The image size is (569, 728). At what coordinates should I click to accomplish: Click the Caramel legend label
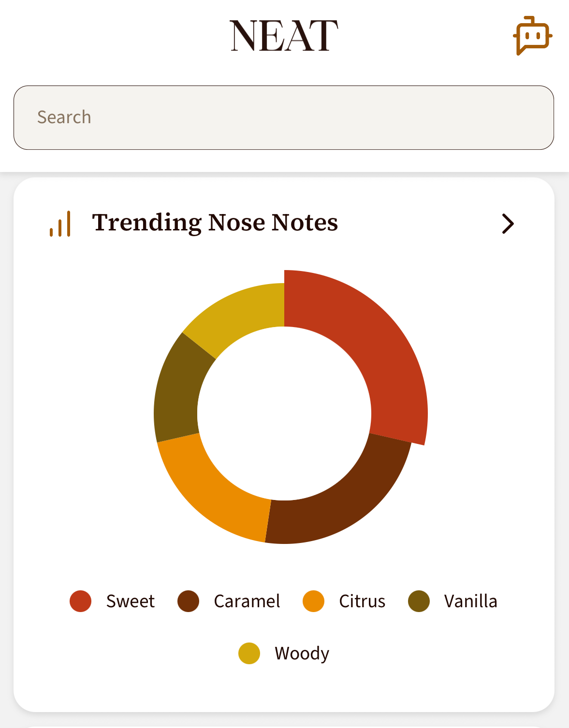[x=247, y=601]
